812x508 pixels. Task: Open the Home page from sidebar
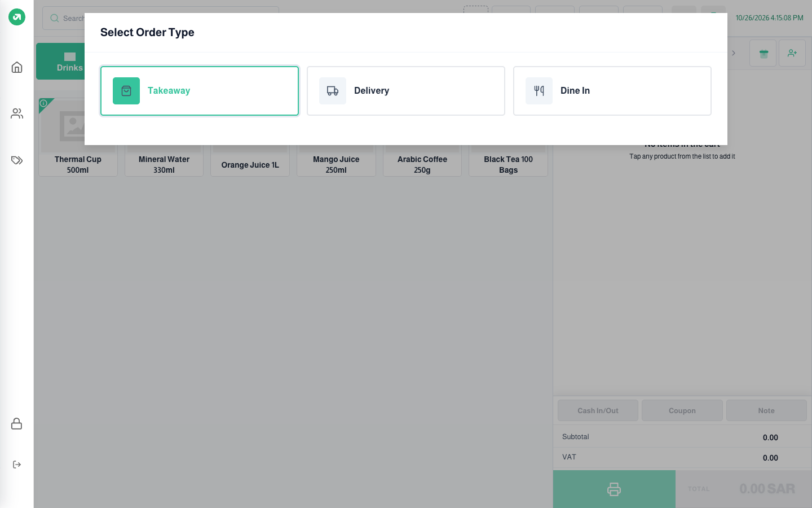click(x=17, y=67)
